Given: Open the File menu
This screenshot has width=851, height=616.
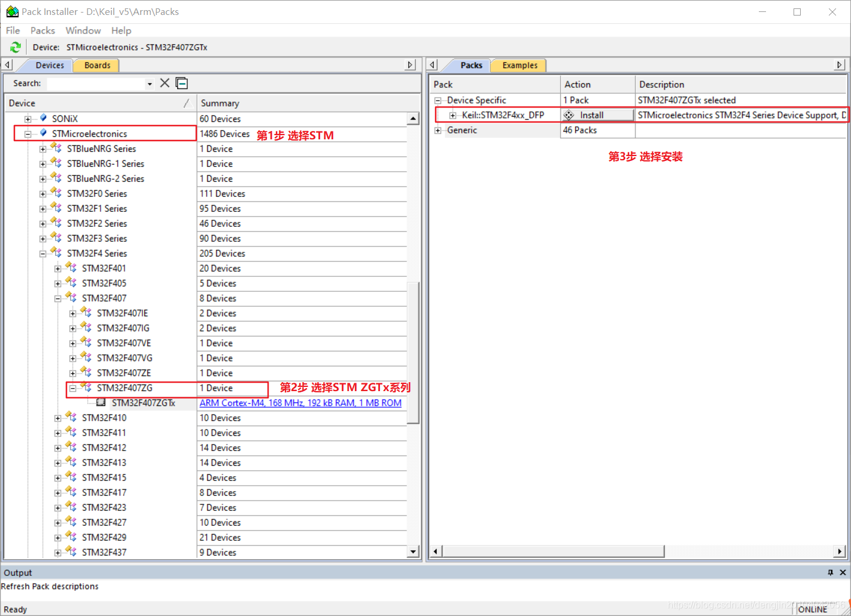Looking at the screenshot, I should (x=13, y=31).
